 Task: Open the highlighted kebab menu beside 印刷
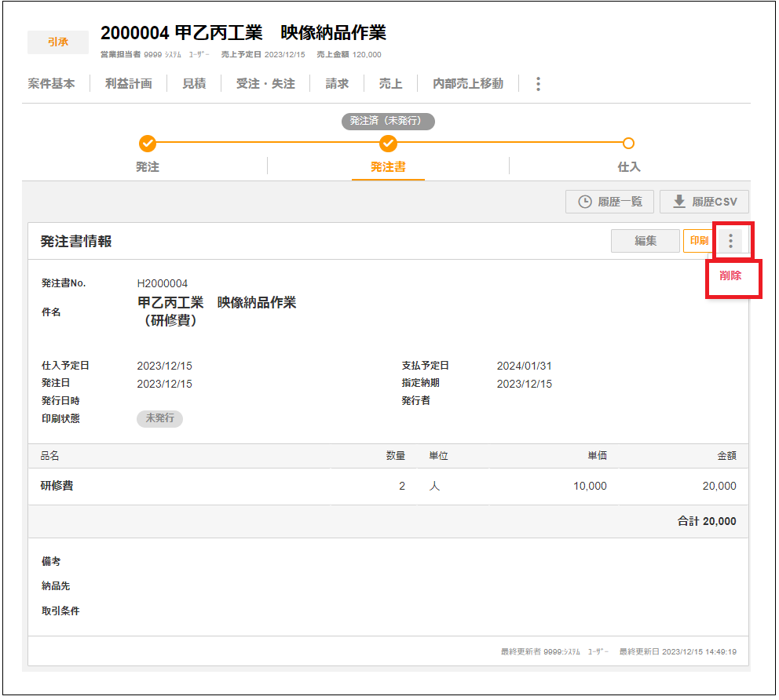(x=730, y=242)
